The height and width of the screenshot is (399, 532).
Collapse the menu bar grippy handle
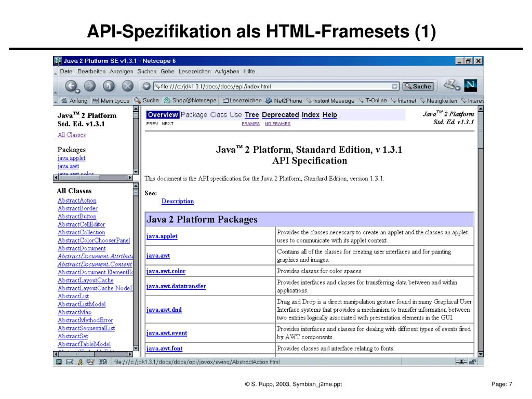(x=55, y=72)
